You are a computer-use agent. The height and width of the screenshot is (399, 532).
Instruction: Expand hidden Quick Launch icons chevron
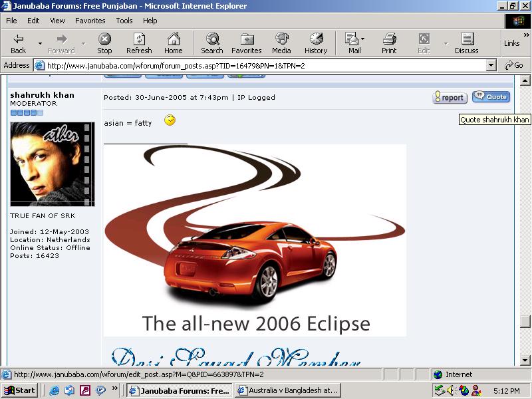tap(114, 388)
